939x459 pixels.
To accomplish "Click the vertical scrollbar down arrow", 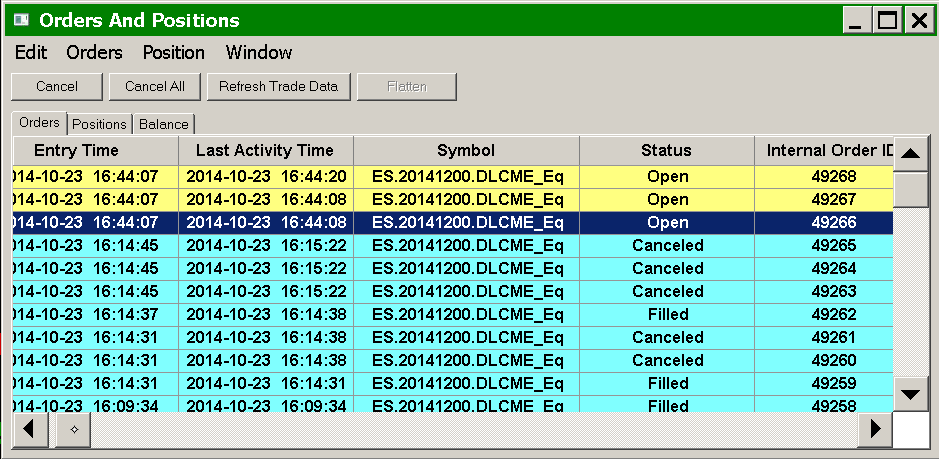I will (911, 394).
